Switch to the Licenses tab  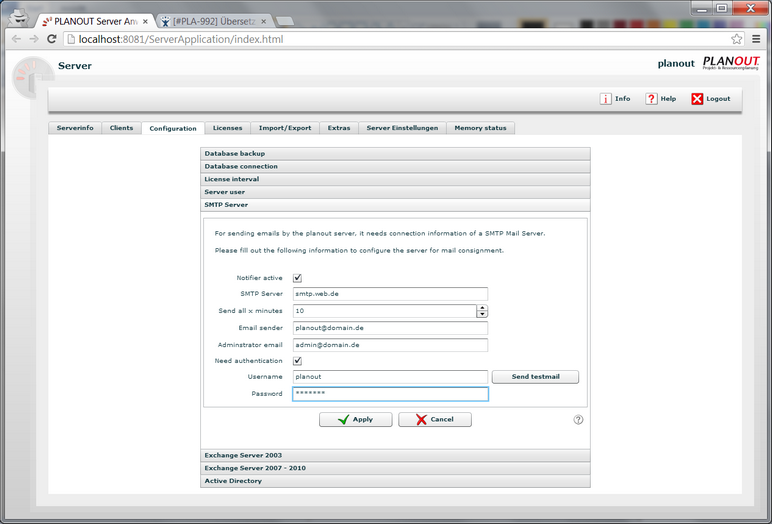(227, 128)
